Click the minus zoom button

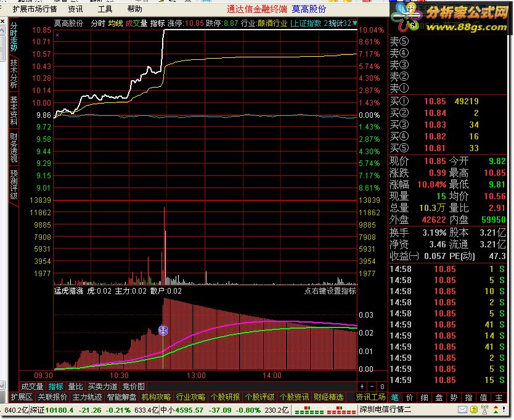pos(372,387)
